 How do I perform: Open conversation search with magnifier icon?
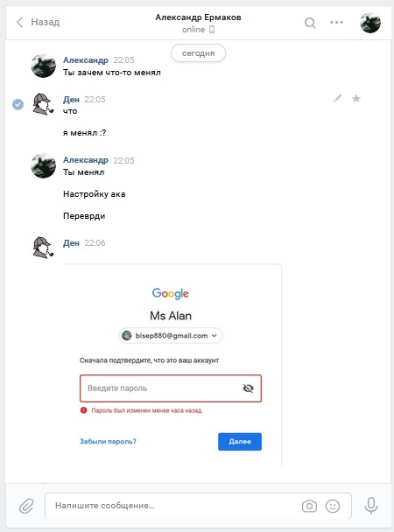pyautogui.click(x=310, y=23)
